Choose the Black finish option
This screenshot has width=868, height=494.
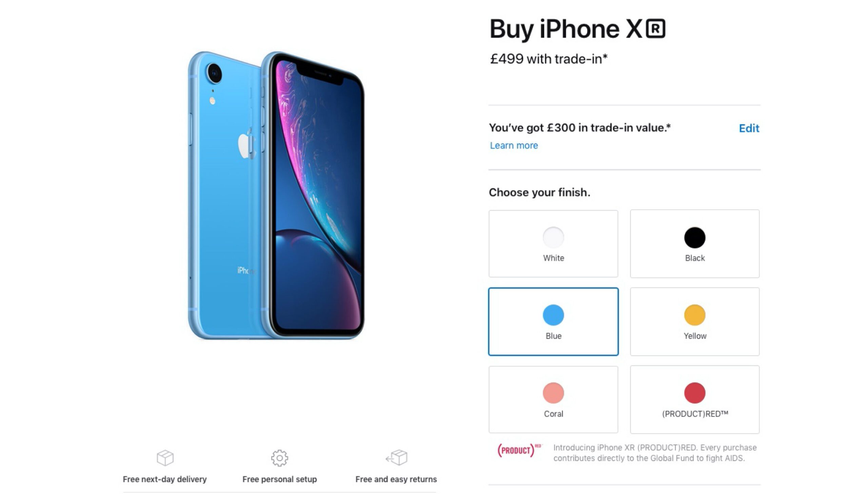(x=694, y=244)
